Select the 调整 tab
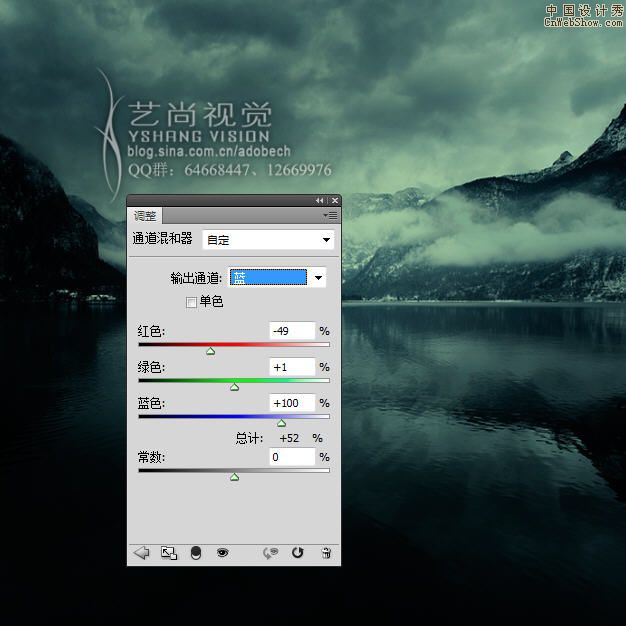 [145, 216]
